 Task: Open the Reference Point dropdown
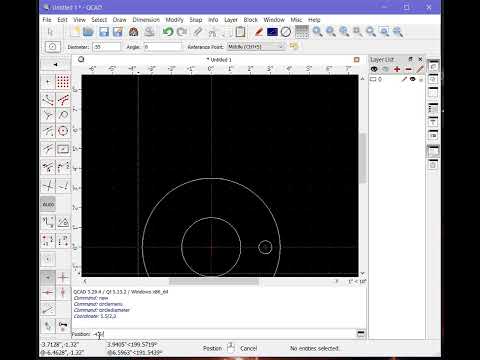tap(256, 47)
